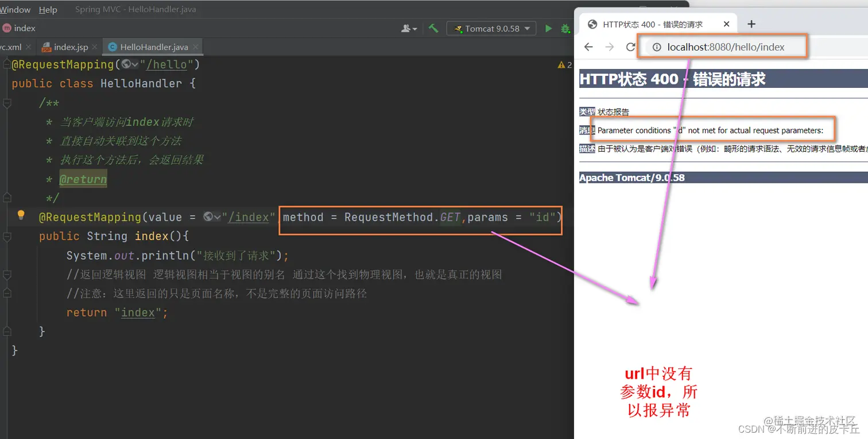Start Debug mode via the bug icon
This screenshot has width=868, height=439.
(x=565, y=28)
